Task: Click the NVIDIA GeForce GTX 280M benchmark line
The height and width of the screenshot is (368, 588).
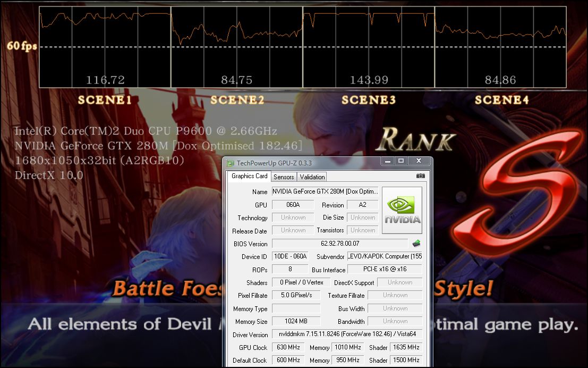Action: tap(158, 146)
